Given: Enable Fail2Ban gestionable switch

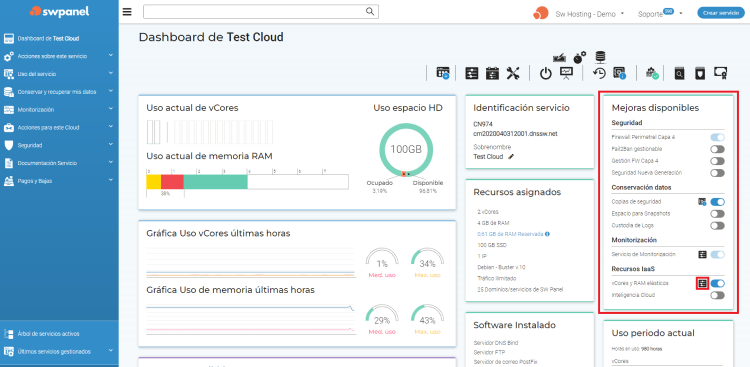Looking at the screenshot, I should [717, 149].
